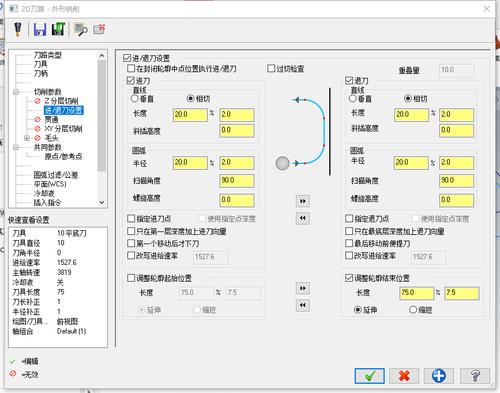The image size is (500, 393).
Task: Select 相切 radio under 进刀 直线
Action: point(190,99)
